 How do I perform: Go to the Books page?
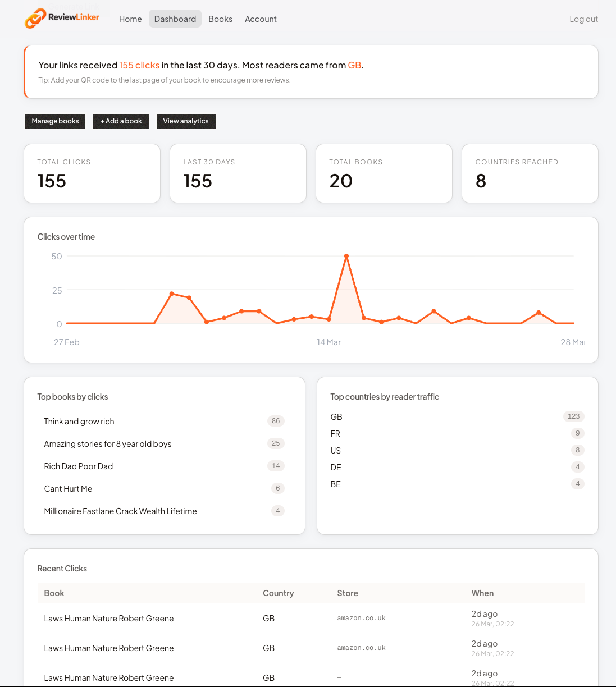(220, 19)
